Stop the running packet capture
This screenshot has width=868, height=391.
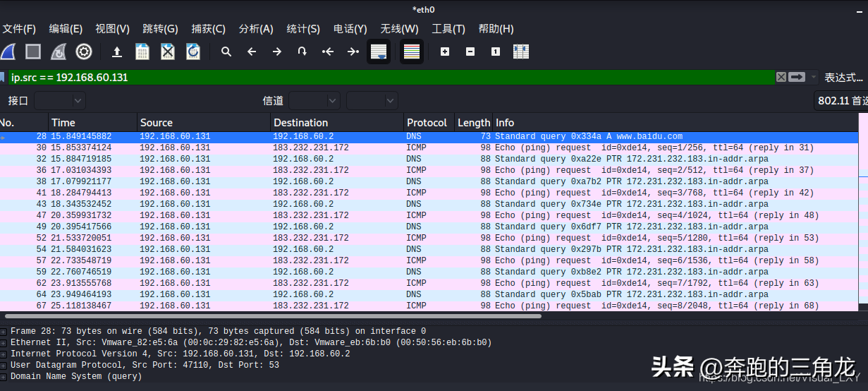coord(33,52)
